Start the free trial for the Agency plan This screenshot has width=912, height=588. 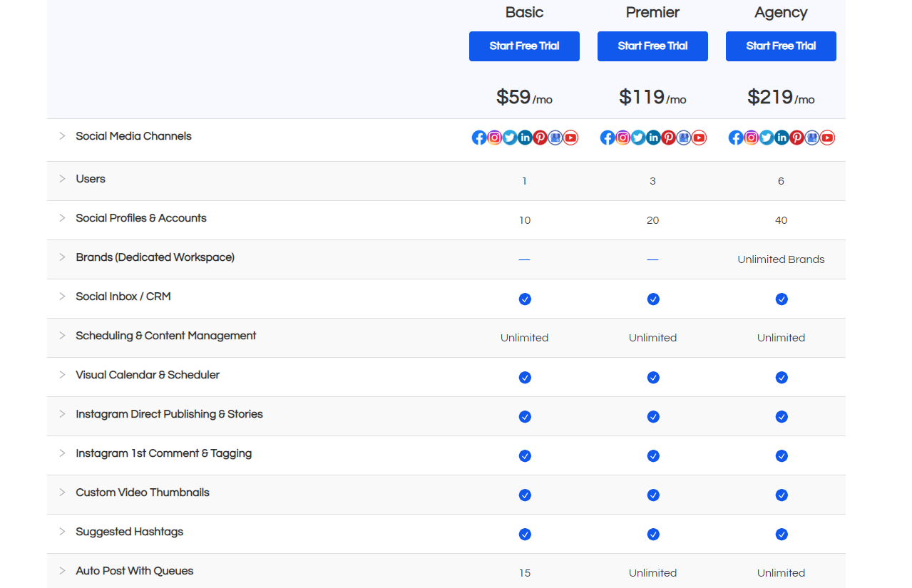coord(781,46)
